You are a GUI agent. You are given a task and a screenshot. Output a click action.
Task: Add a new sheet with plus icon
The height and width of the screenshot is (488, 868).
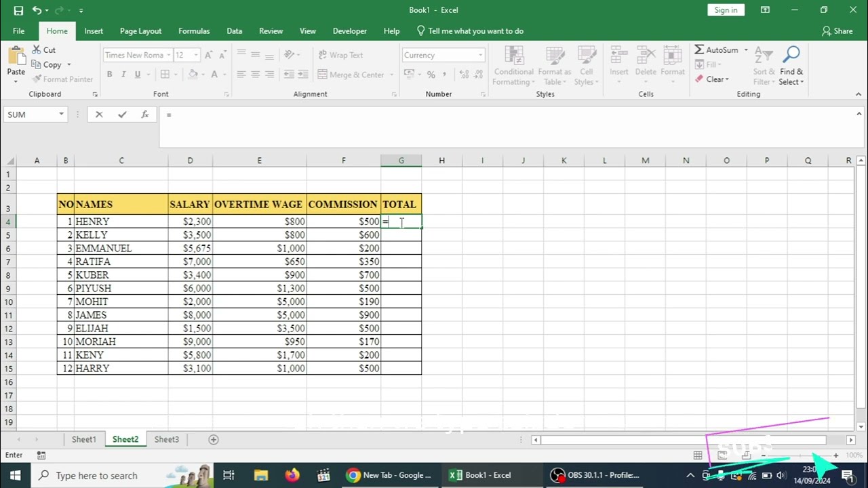pyautogui.click(x=213, y=439)
